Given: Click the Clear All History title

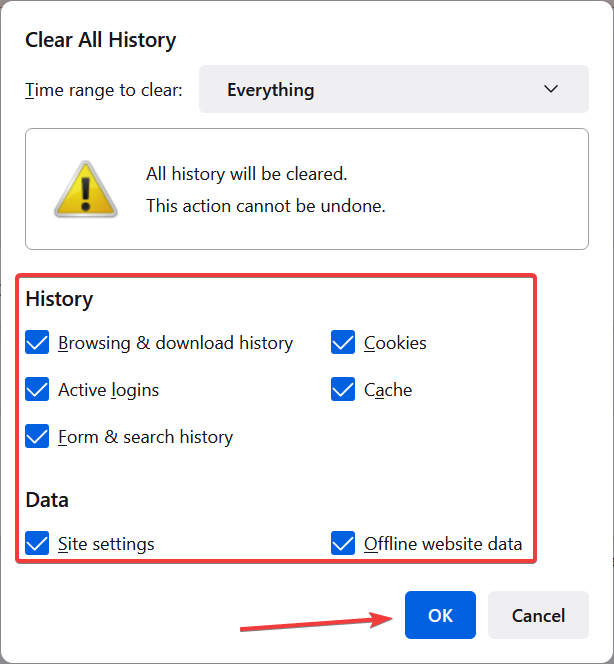Looking at the screenshot, I should pos(100,40).
